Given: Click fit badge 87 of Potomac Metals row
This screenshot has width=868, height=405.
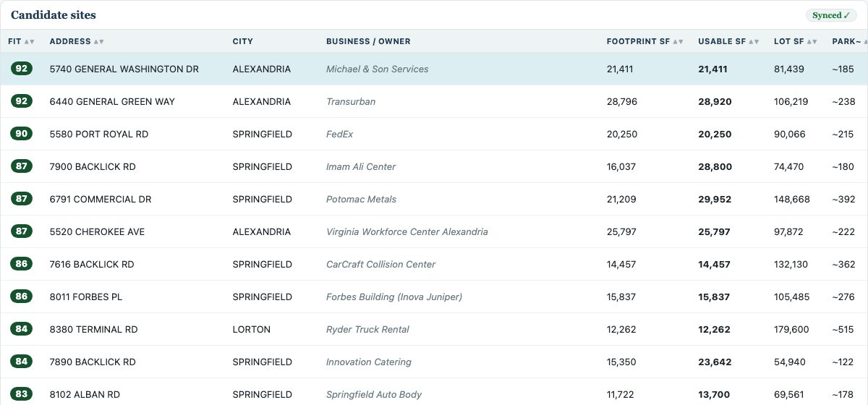Looking at the screenshot, I should 22,199.
